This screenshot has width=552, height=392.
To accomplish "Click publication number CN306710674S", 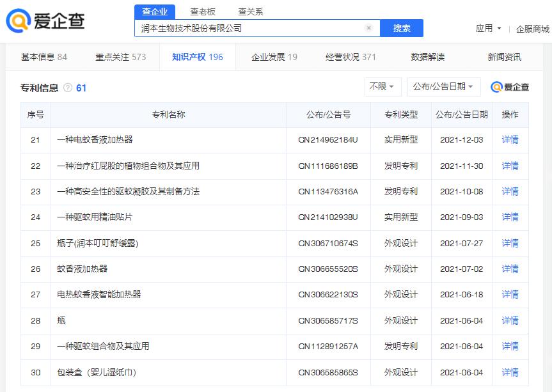I will (327, 243).
